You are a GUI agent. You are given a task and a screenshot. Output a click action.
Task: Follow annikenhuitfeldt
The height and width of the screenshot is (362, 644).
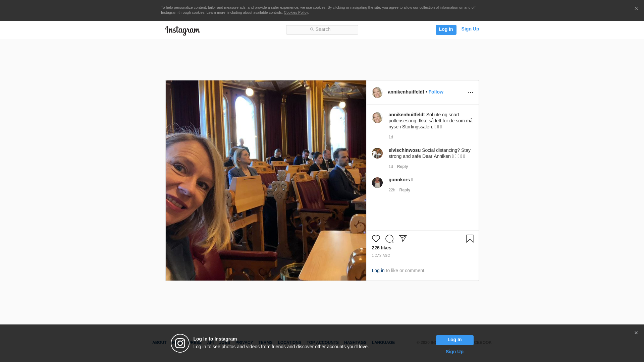point(436,92)
